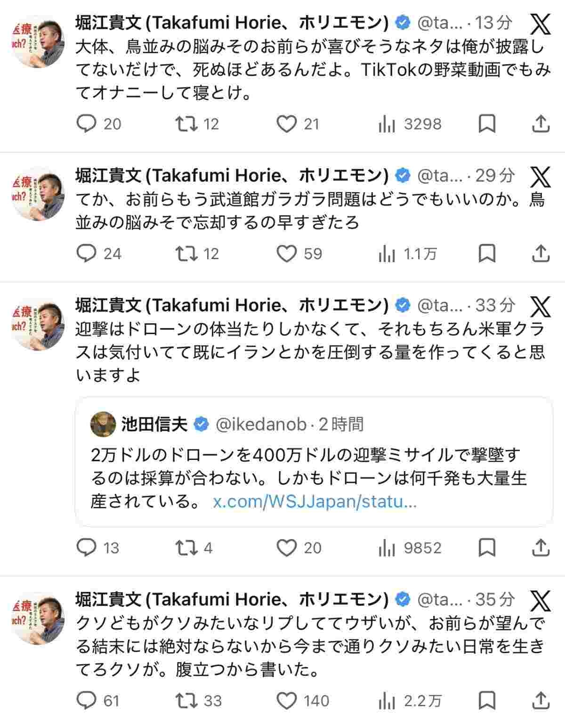The width and height of the screenshot is (565, 728).
Task: Like the 35分 post with 140 likes
Action: [x=286, y=701]
